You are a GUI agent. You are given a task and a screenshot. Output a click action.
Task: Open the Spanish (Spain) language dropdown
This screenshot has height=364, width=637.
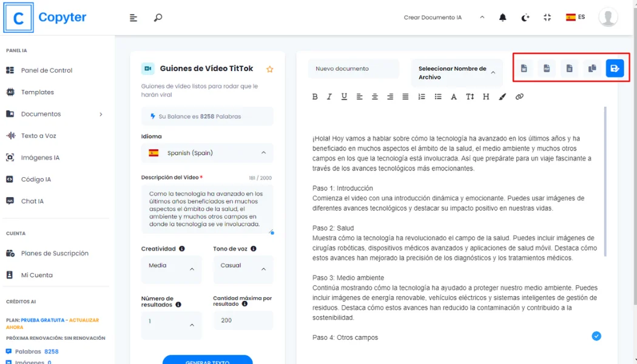click(x=207, y=153)
